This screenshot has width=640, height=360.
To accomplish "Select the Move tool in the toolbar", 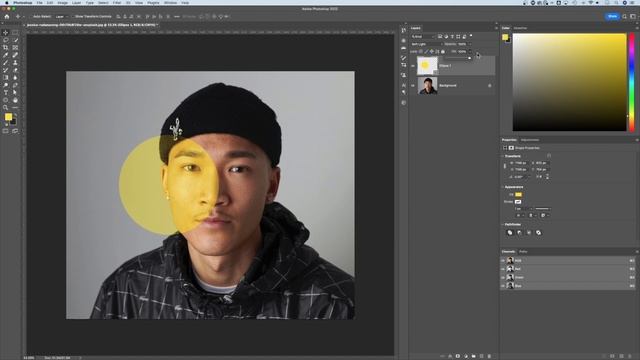I will click(x=6, y=33).
